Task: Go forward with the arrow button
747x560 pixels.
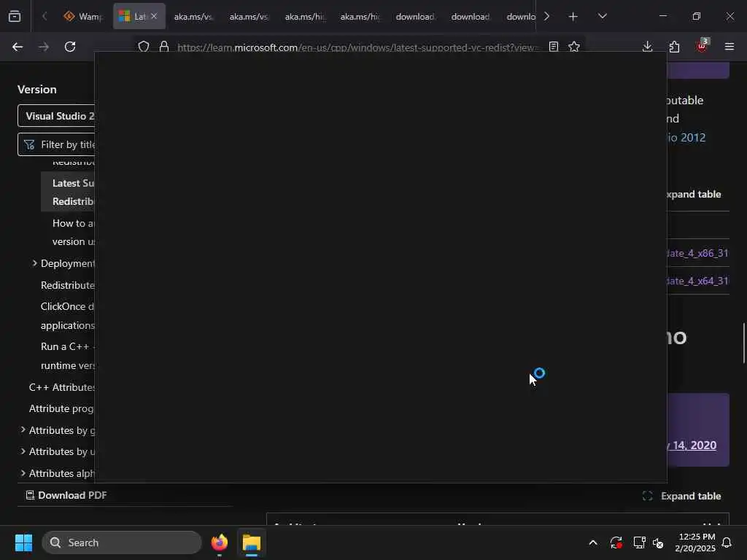Action: (44, 47)
